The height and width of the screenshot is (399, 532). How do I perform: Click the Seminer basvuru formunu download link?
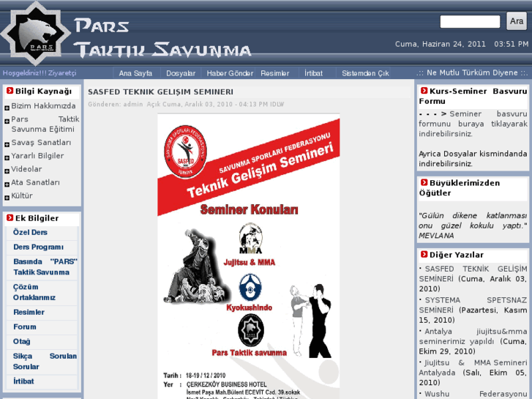(x=473, y=124)
